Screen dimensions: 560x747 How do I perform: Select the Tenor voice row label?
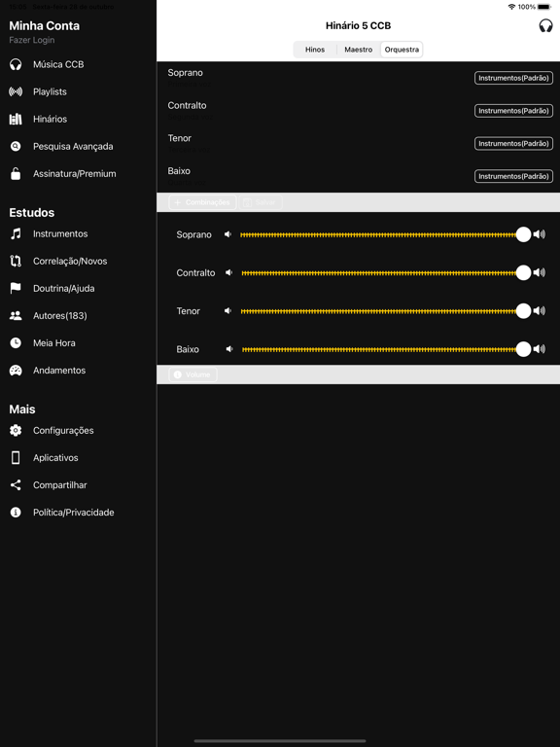pos(180,138)
